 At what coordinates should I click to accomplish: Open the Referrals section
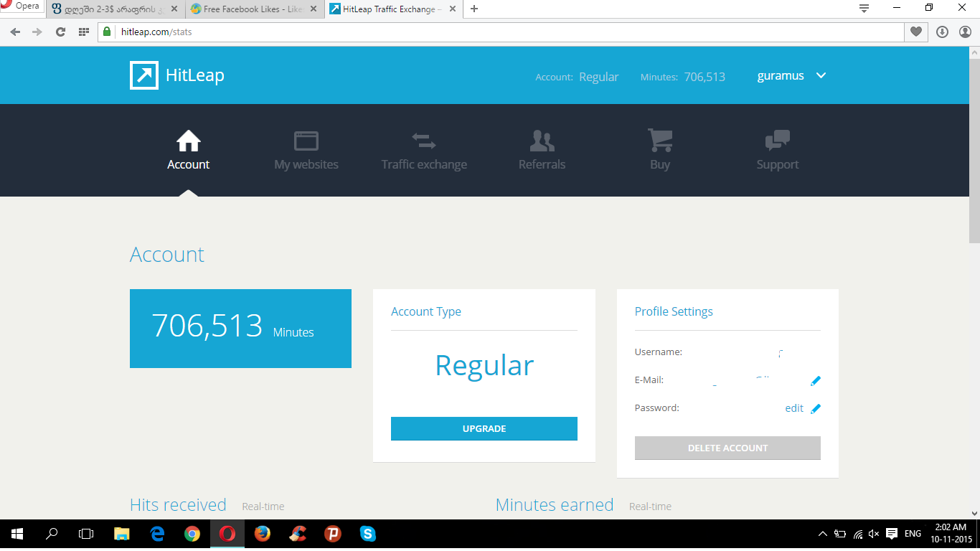(x=542, y=151)
